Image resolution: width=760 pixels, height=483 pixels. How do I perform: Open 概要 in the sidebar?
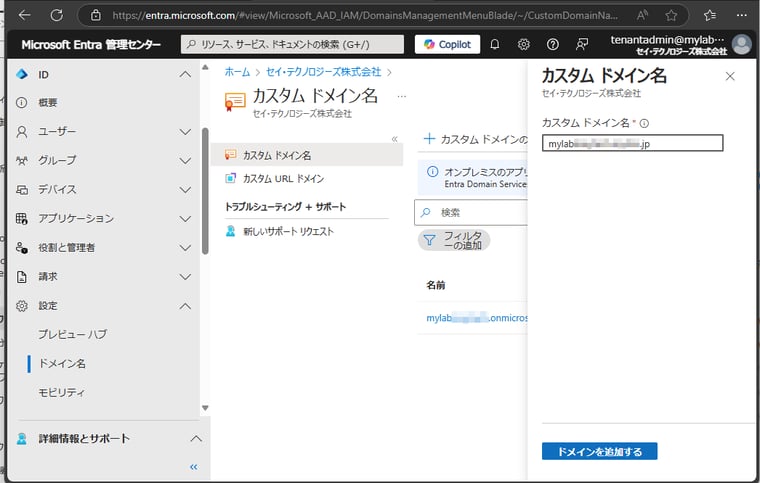(x=48, y=103)
